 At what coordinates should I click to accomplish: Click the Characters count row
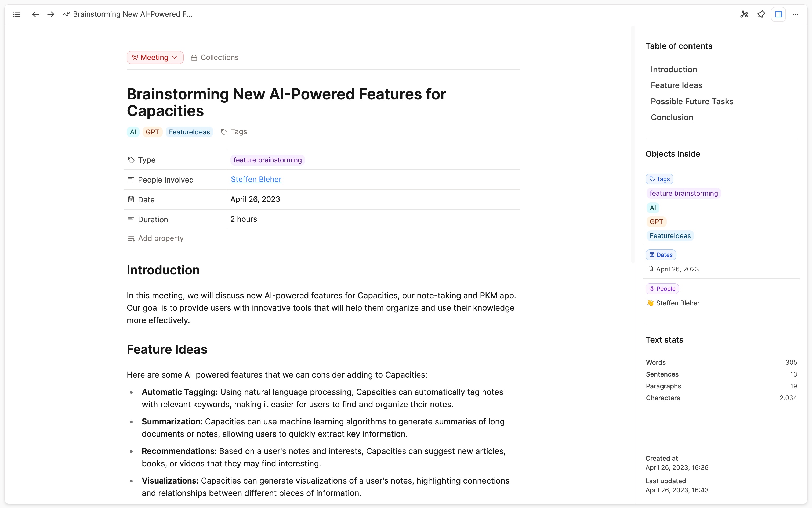[x=722, y=398]
